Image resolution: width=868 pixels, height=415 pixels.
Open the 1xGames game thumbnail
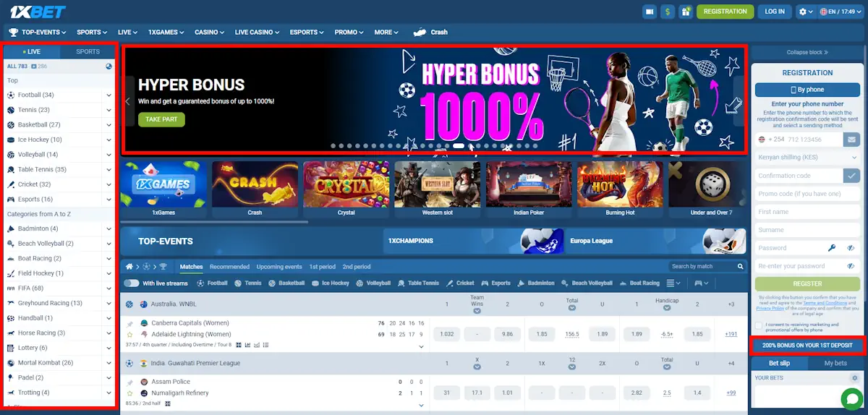pyautogui.click(x=163, y=189)
